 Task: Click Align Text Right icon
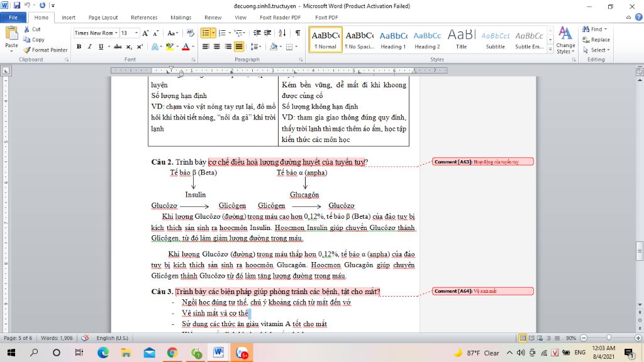point(228,47)
